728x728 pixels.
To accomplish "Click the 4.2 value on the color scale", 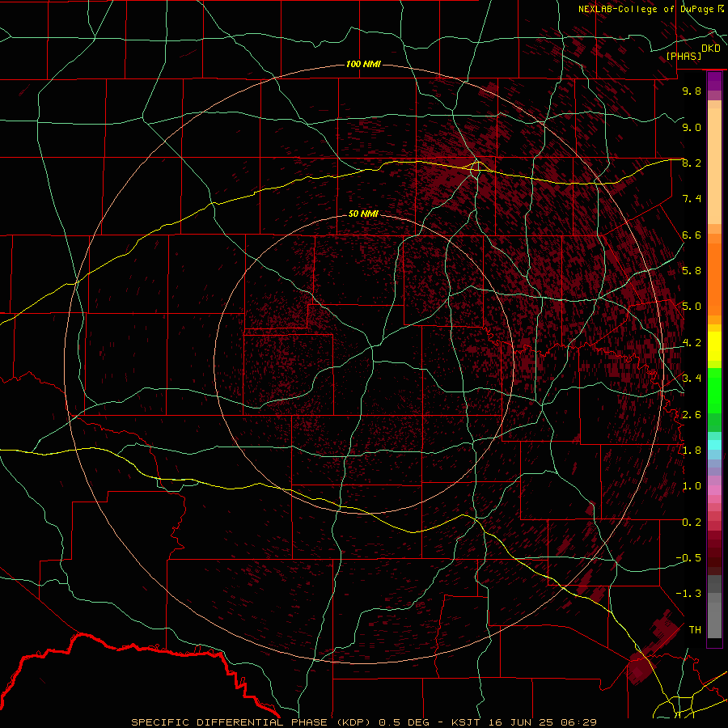I will coord(692,343).
